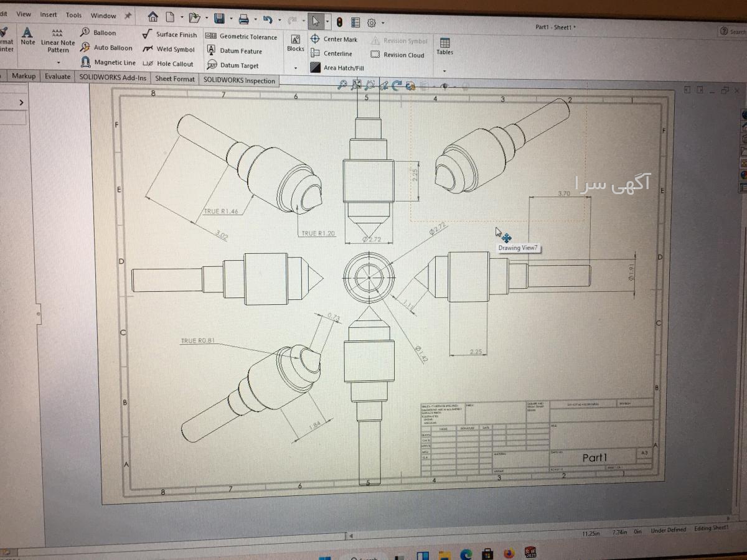Select the TRUE R1.46 dimension text

click(x=221, y=212)
